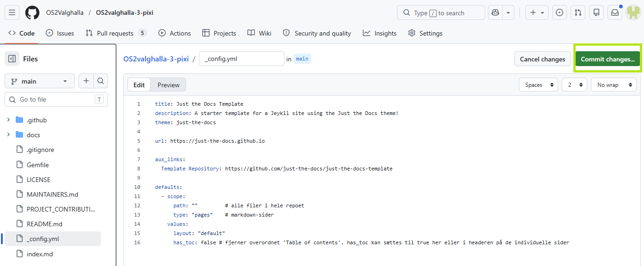This screenshot has height=266, width=644.
Task: Open the hamburger navigation menu
Action: click(12, 12)
